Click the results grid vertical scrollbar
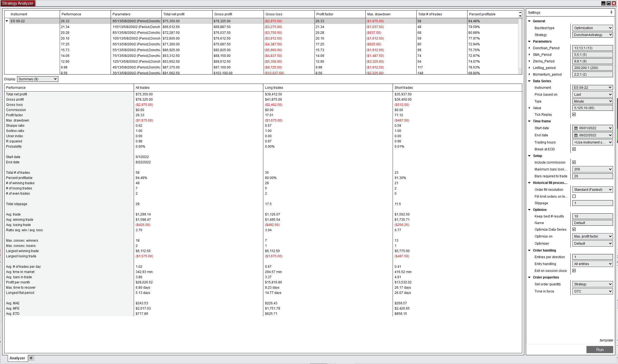 [x=520, y=44]
